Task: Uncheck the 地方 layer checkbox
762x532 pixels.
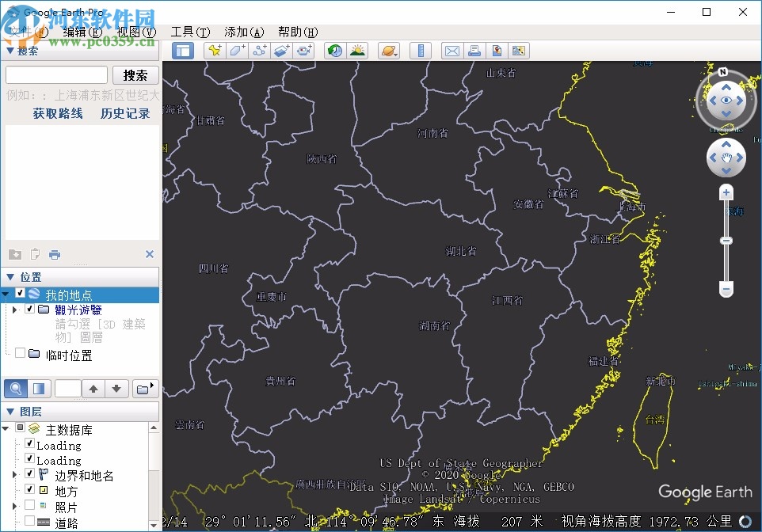Action: (29, 488)
